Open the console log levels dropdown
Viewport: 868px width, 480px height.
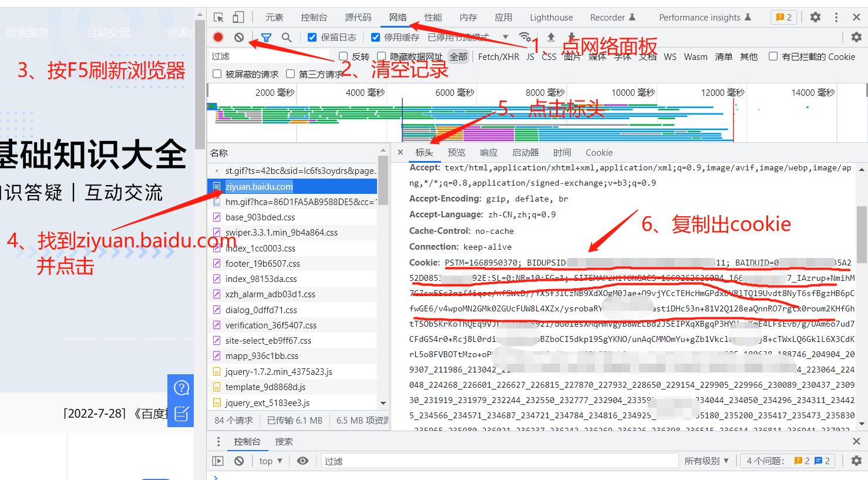point(706,461)
